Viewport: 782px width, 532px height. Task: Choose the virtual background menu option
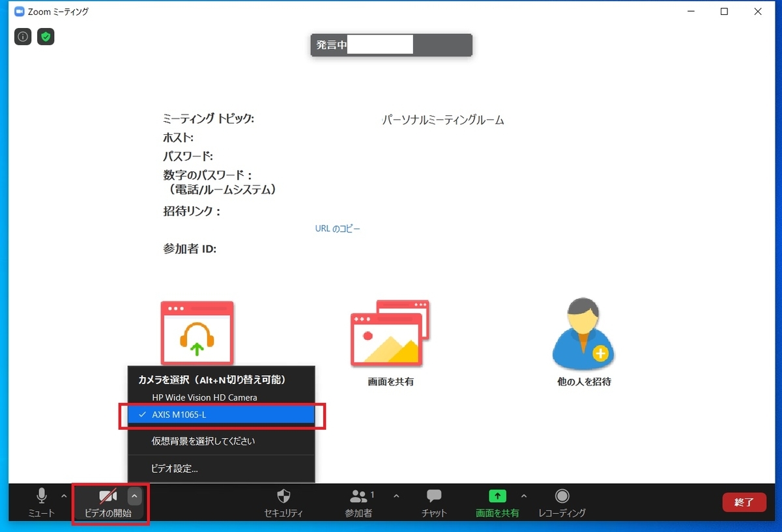pos(221,441)
